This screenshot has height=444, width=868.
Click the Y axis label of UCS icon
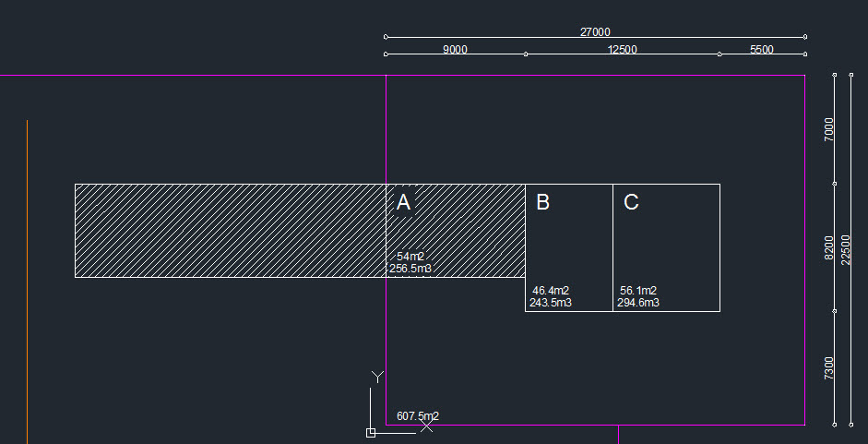coord(376,377)
